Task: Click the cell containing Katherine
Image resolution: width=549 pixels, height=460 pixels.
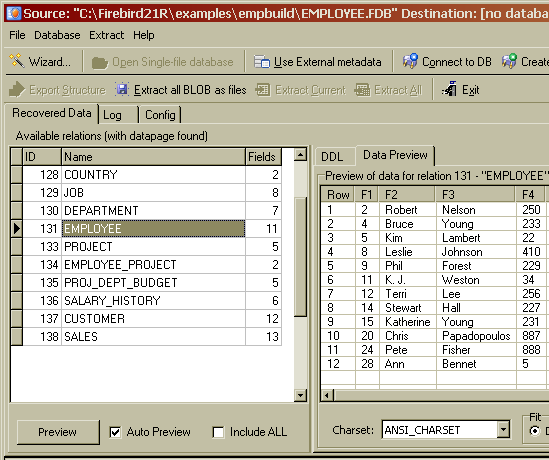Action: coord(408,322)
